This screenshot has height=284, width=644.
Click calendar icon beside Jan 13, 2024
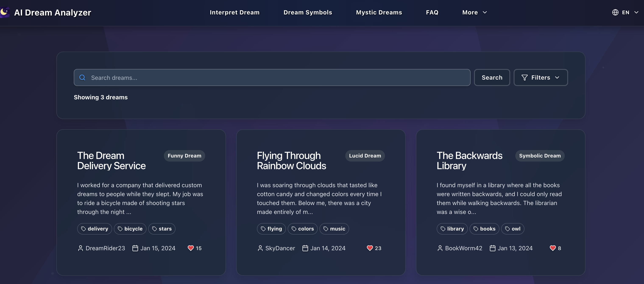492,248
